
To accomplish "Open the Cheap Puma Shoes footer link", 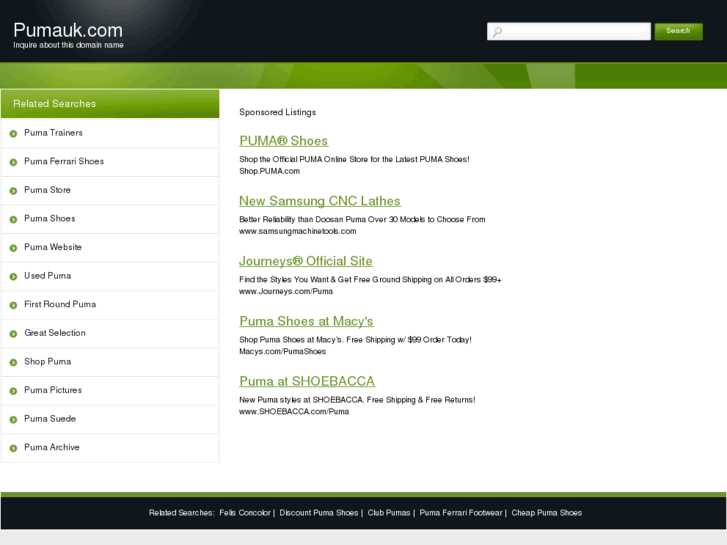I will pyautogui.click(x=547, y=513).
